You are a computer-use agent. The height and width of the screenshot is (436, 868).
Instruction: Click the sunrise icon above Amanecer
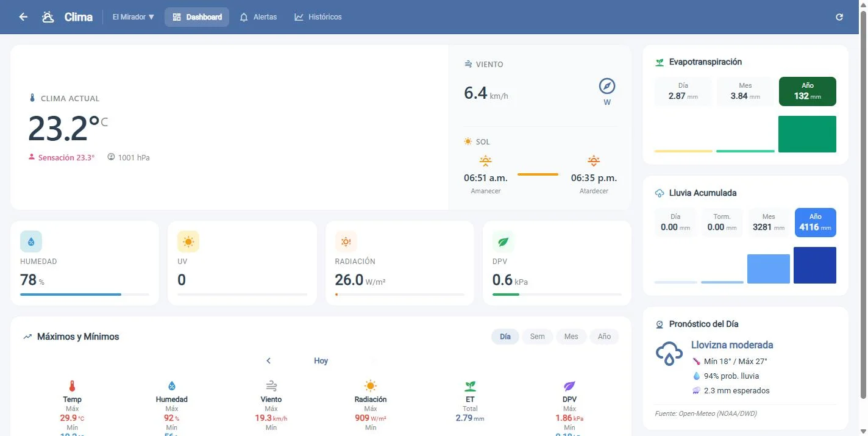point(485,161)
